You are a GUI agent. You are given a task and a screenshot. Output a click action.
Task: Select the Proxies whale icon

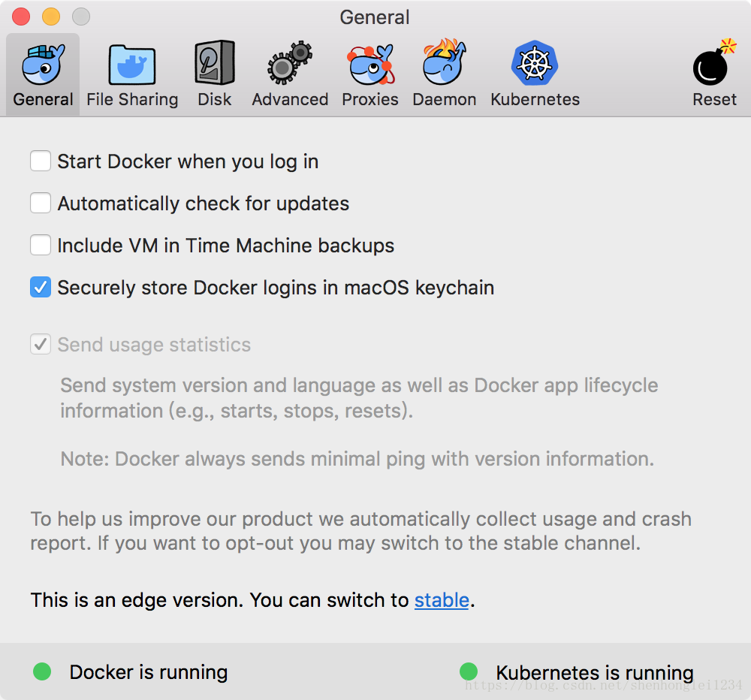(370, 64)
